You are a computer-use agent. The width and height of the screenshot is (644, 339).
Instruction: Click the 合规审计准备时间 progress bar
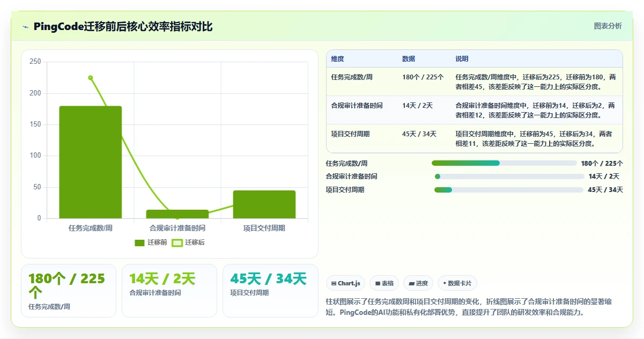pyautogui.click(x=509, y=176)
